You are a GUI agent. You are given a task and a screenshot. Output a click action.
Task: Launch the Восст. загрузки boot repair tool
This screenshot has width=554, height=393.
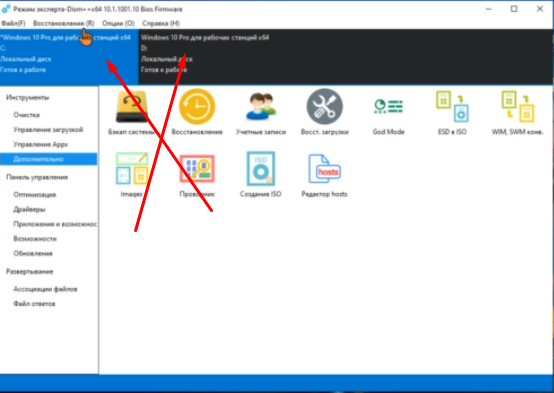point(324,113)
